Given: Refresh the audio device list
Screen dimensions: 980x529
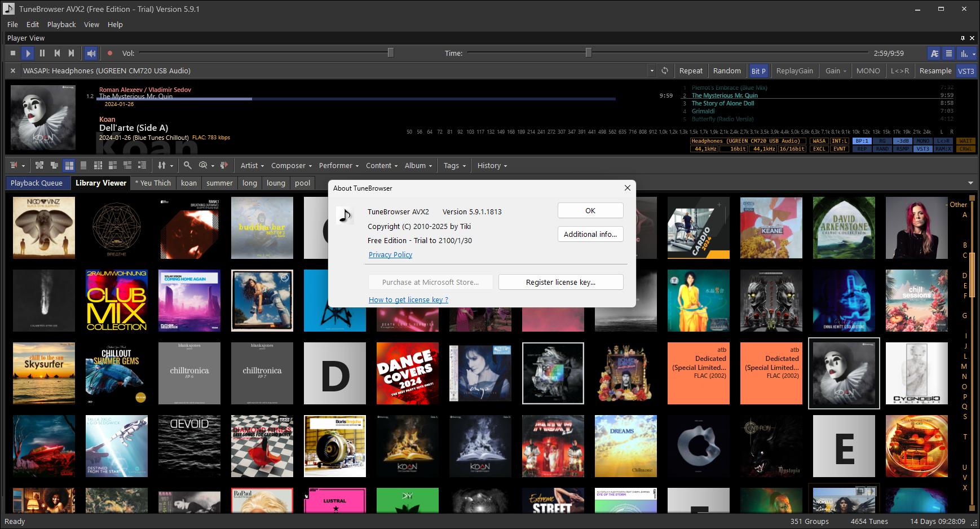Looking at the screenshot, I should point(665,70).
